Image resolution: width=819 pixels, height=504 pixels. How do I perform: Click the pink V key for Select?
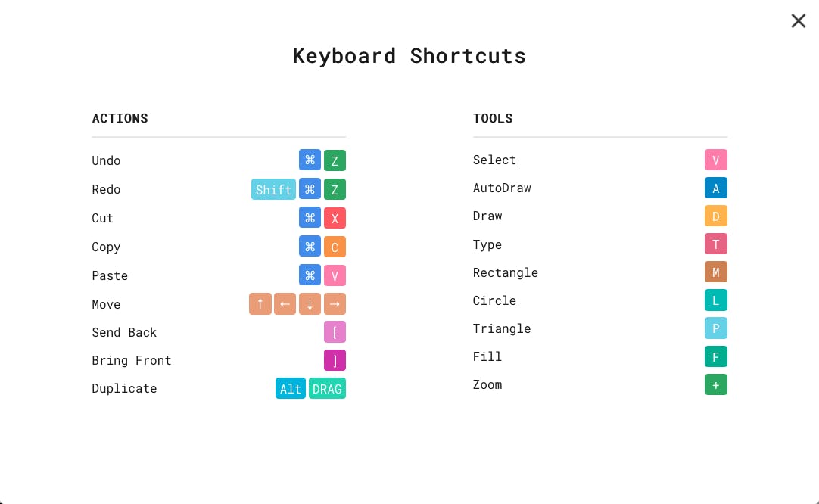point(715,160)
